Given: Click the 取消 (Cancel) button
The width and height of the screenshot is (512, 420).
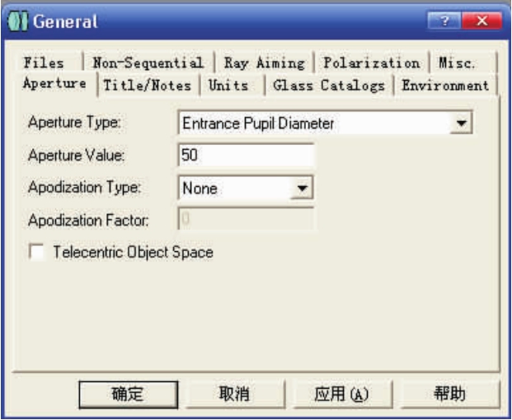Looking at the screenshot, I should 235,394.
